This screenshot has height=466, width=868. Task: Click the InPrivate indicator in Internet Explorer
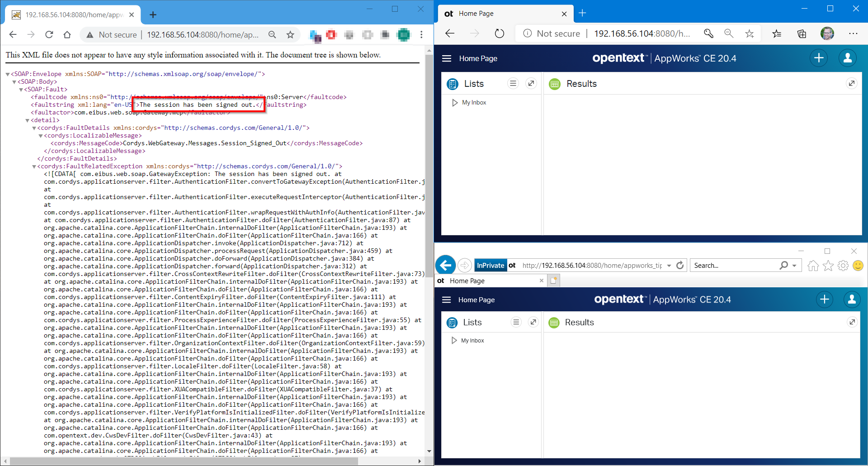click(490, 265)
